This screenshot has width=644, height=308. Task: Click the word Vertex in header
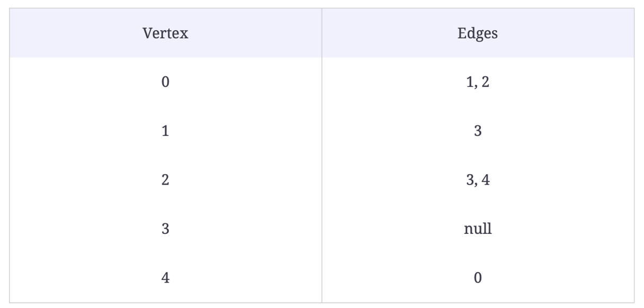pos(165,33)
